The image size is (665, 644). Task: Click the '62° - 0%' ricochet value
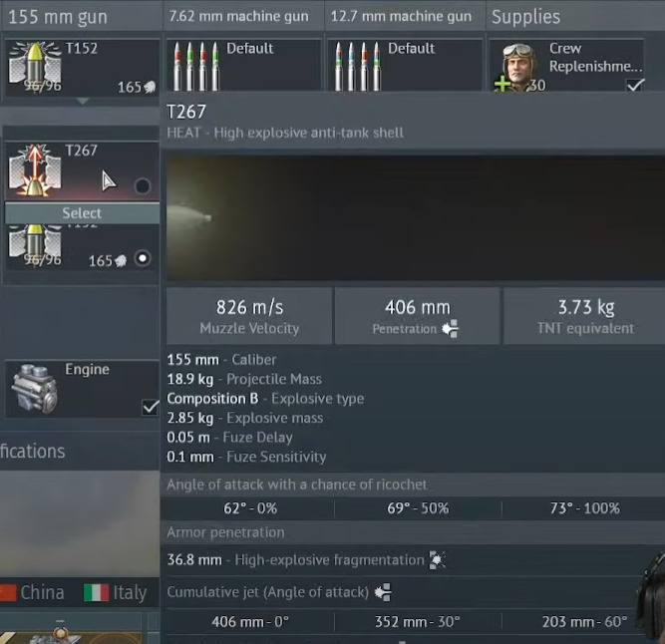pos(250,508)
